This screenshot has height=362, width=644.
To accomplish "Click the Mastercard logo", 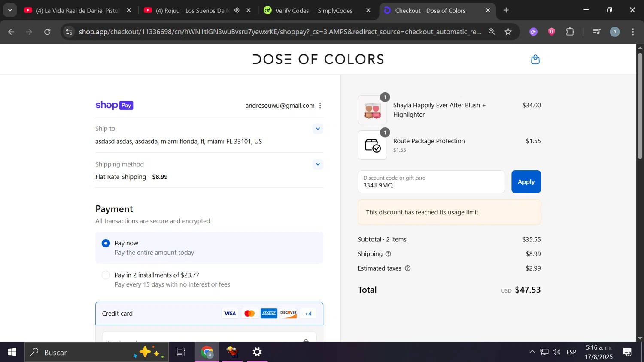I will tap(249, 314).
